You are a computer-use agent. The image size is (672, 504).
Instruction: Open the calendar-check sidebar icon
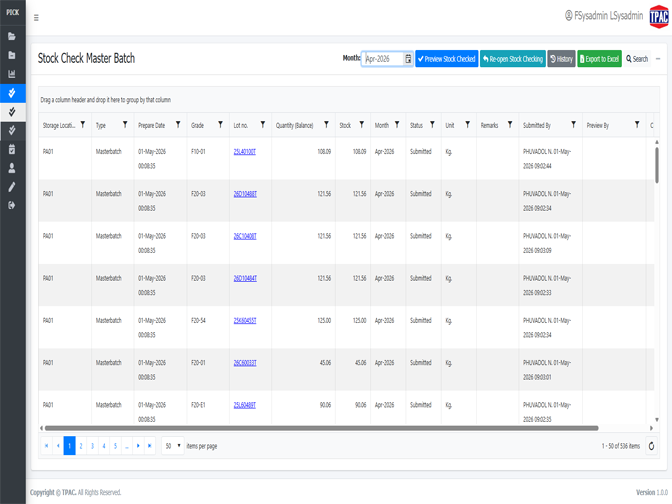12,149
